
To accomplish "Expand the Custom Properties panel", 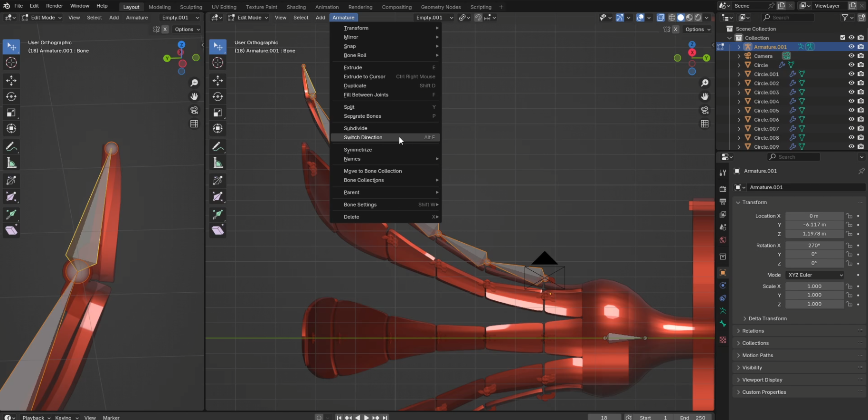I will point(800,392).
